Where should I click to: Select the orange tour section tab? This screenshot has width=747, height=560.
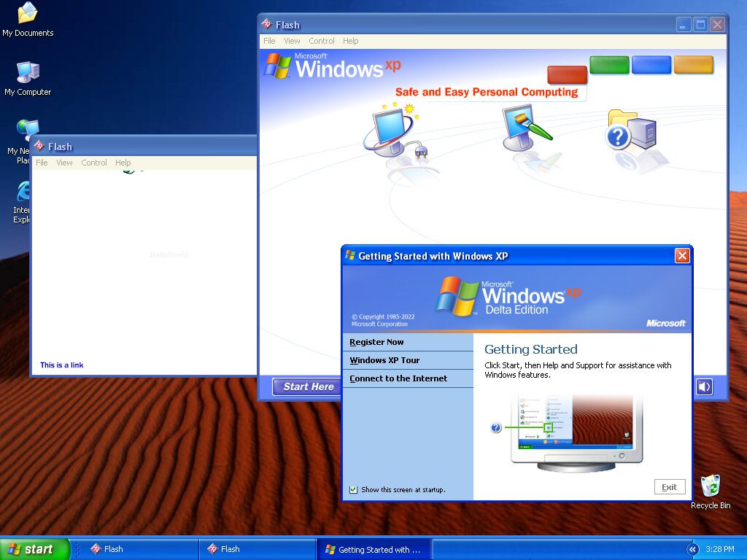[x=694, y=65]
